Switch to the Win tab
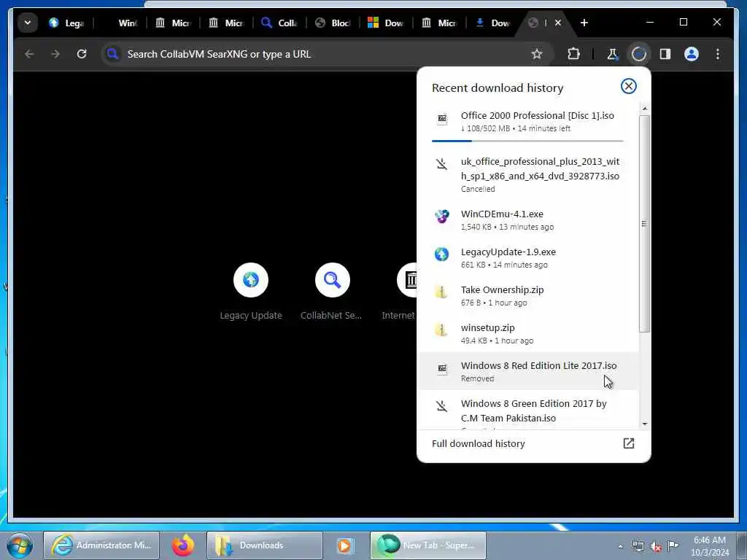The height and width of the screenshot is (560, 747). (122, 23)
